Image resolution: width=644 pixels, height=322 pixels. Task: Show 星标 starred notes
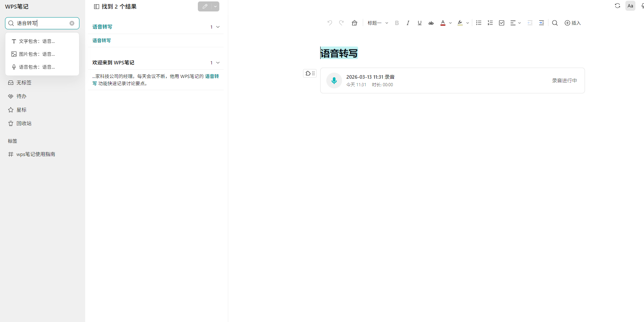click(42, 110)
